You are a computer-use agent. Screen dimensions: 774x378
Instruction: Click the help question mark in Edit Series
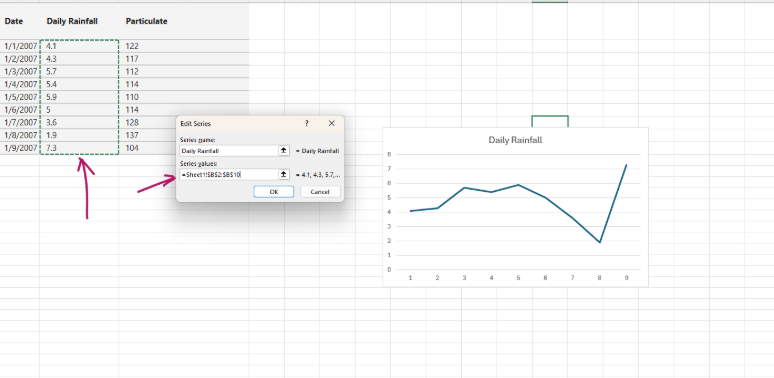tap(307, 123)
